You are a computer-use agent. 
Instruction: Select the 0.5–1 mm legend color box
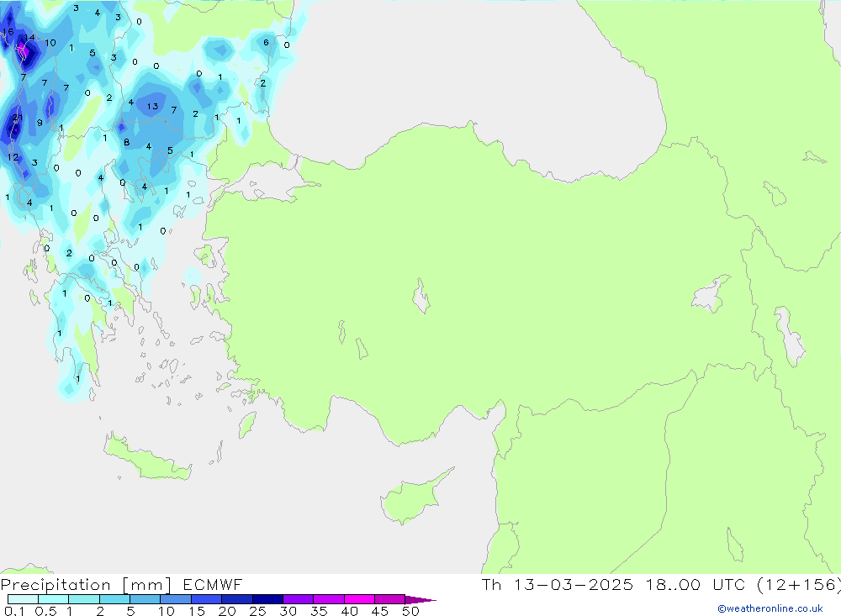pos(53,599)
